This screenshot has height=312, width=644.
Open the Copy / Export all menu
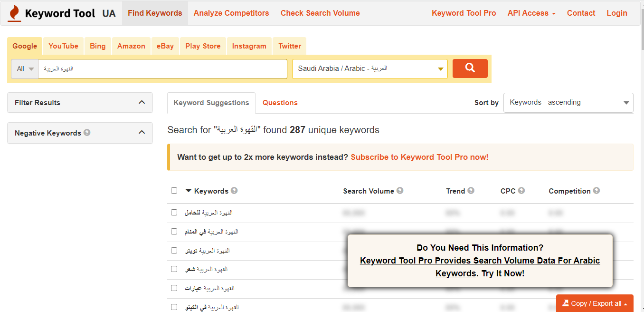[595, 303]
